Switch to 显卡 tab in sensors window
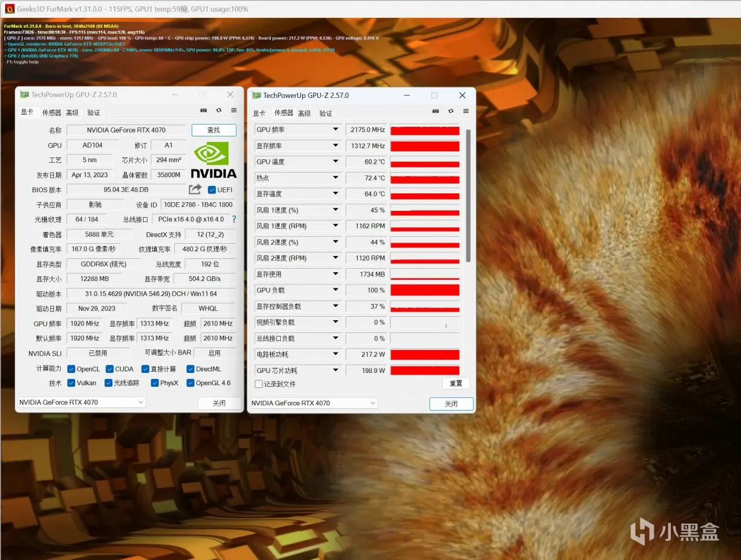Screen dimensions: 741x560 tap(259, 114)
